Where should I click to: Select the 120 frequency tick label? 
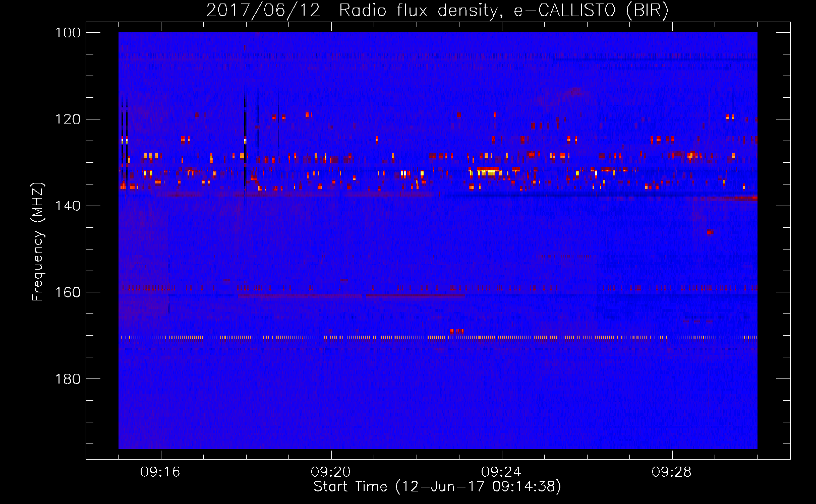point(68,119)
